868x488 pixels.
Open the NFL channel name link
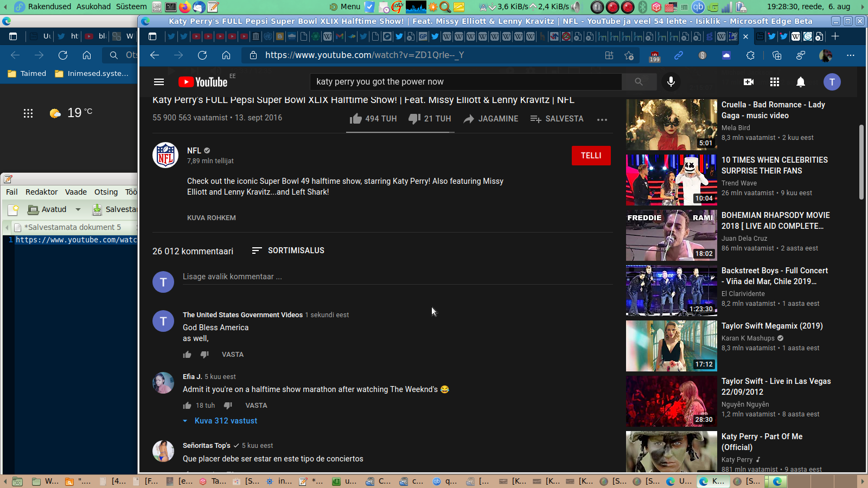click(x=194, y=151)
